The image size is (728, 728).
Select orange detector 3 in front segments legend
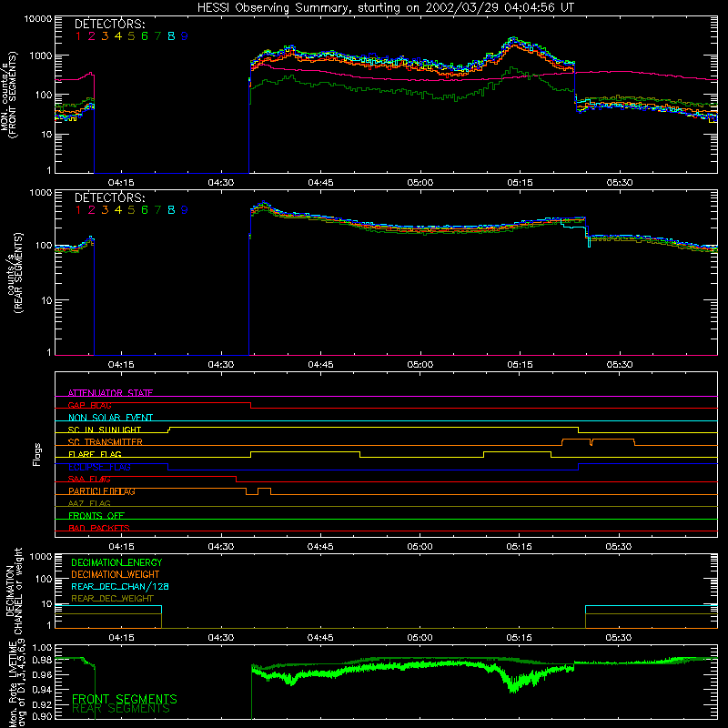coord(105,35)
